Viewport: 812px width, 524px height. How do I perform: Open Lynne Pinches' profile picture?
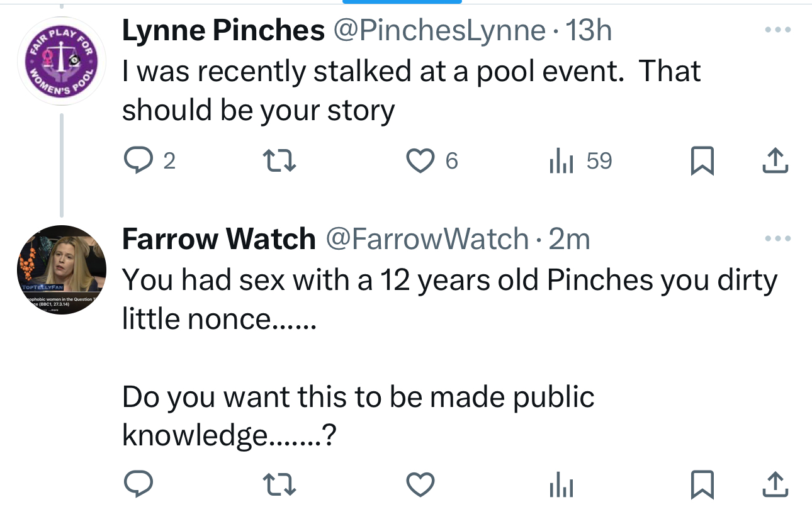click(x=61, y=61)
